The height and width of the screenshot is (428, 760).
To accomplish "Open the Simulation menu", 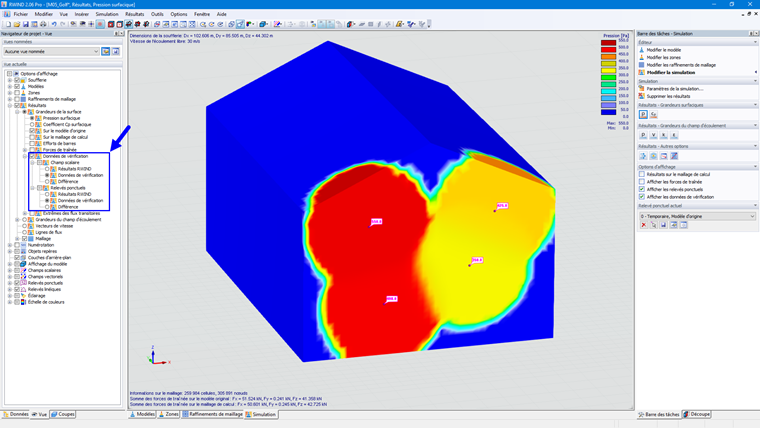I will pos(107,14).
